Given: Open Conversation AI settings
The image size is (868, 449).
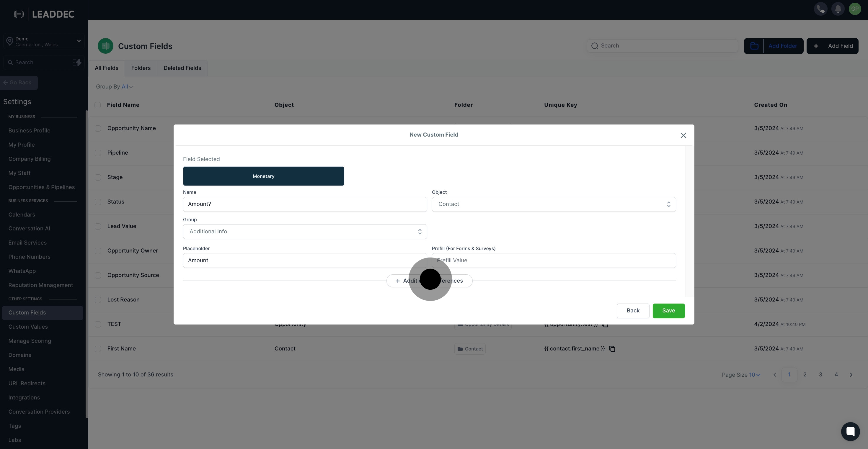Looking at the screenshot, I should pos(29,229).
